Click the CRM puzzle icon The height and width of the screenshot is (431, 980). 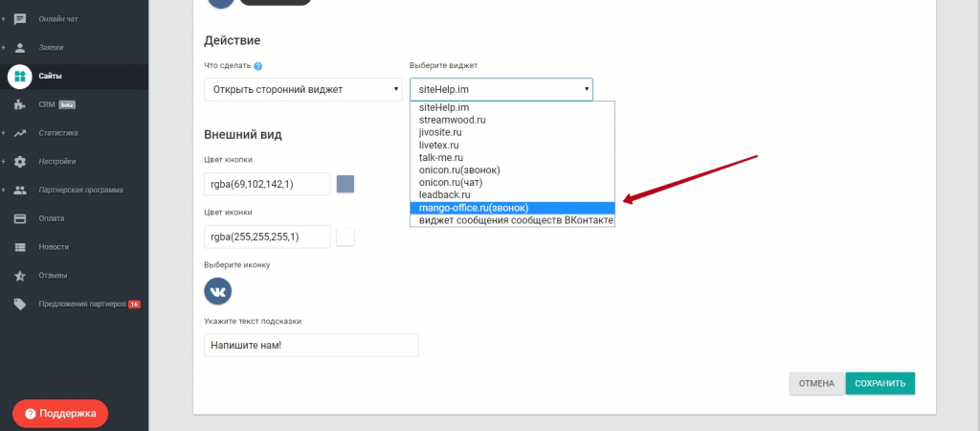pyautogui.click(x=20, y=104)
